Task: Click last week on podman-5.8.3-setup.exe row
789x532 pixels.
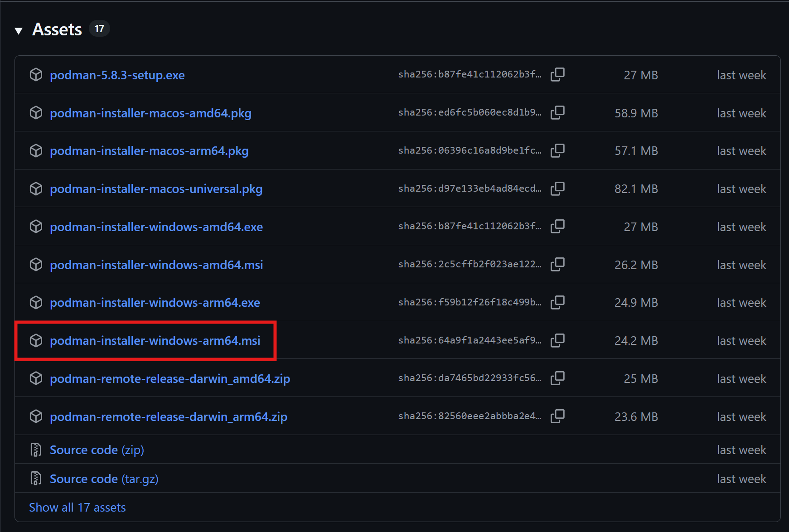Action: [741, 75]
